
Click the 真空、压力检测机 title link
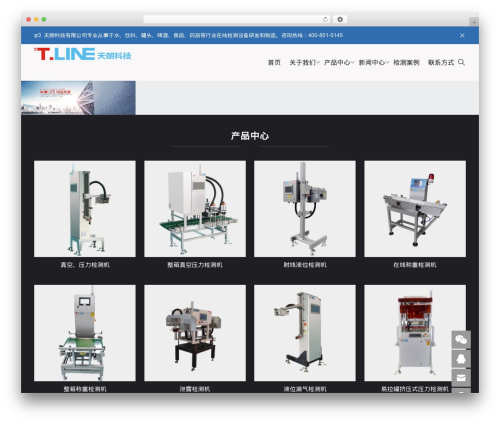pos(85,265)
